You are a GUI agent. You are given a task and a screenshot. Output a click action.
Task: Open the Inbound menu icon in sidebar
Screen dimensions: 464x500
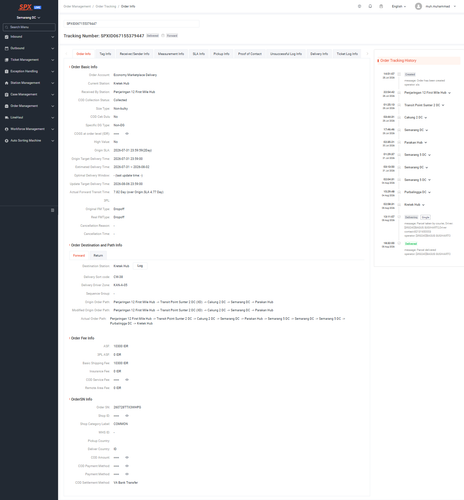coord(7,37)
